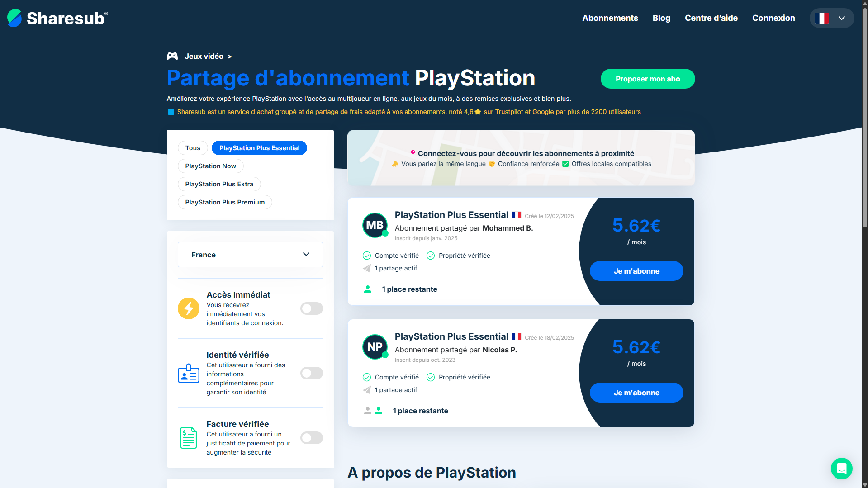Click the Proposer mon abo button

tap(647, 79)
